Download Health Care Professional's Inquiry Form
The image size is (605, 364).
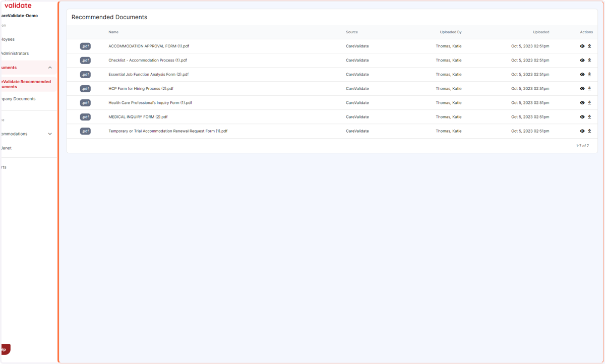pyautogui.click(x=589, y=103)
